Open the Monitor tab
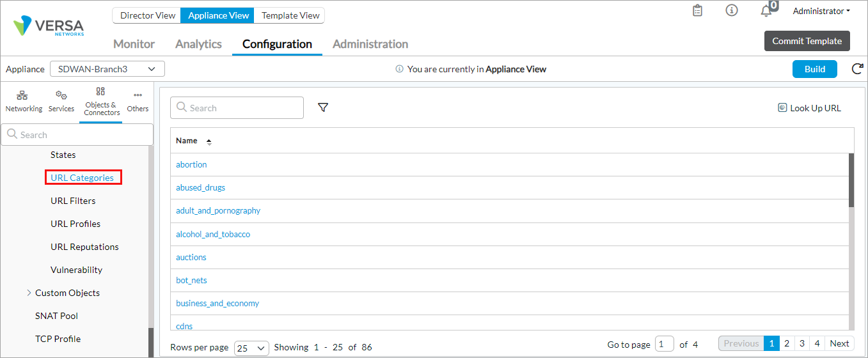The image size is (868, 358). click(134, 44)
